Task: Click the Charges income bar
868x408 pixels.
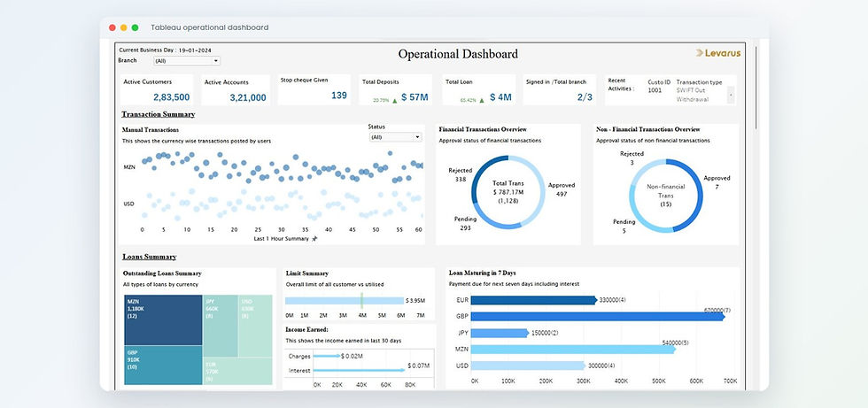Action: (x=327, y=356)
